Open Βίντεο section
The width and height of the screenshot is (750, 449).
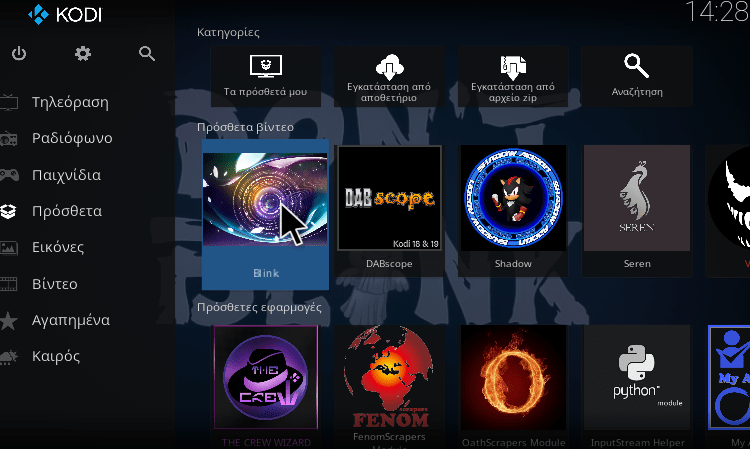coord(55,284)
